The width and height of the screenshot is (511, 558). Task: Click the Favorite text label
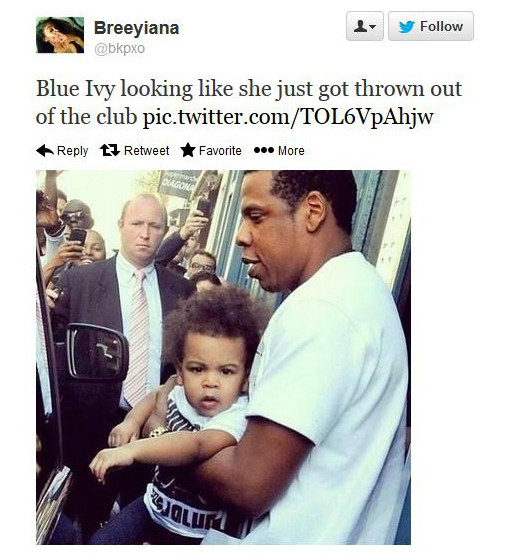pyautogui.click(x=220, y=151)
